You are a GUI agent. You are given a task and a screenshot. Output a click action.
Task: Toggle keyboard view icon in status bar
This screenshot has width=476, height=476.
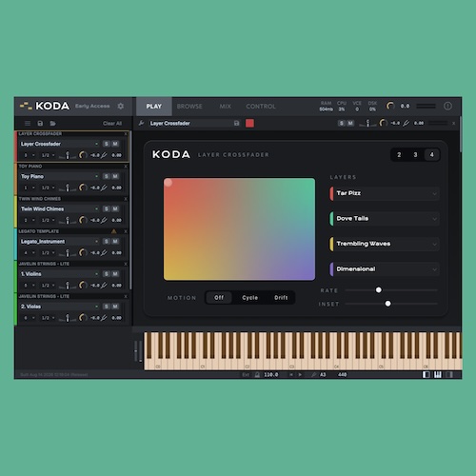tap(438, 375)
